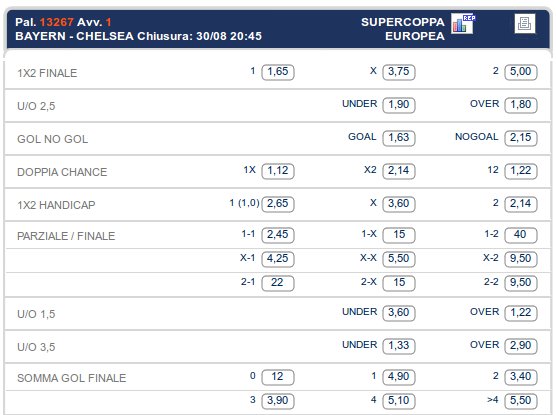Click the print coupon icon in header
The image size is (556, 415).
[x=524, y=24]
